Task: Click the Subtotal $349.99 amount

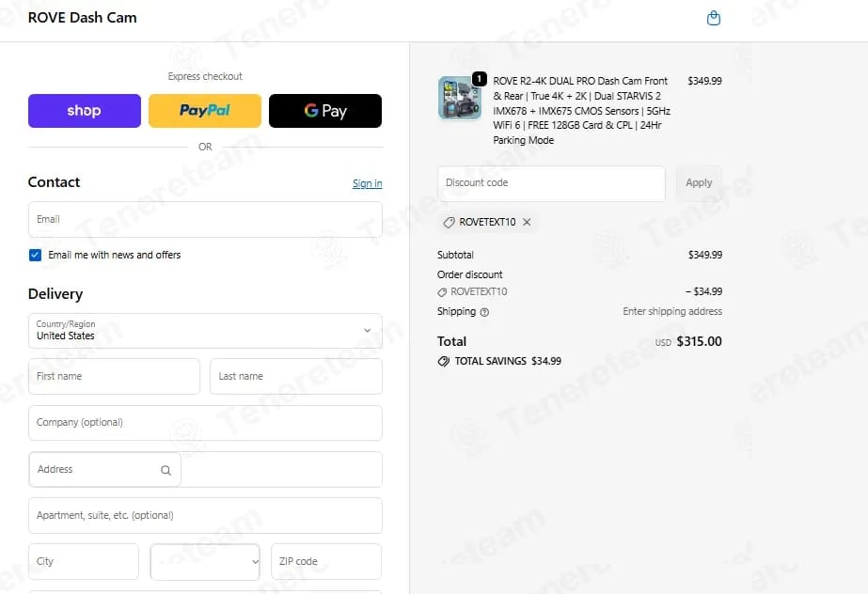Action: [x=704, y=255]
